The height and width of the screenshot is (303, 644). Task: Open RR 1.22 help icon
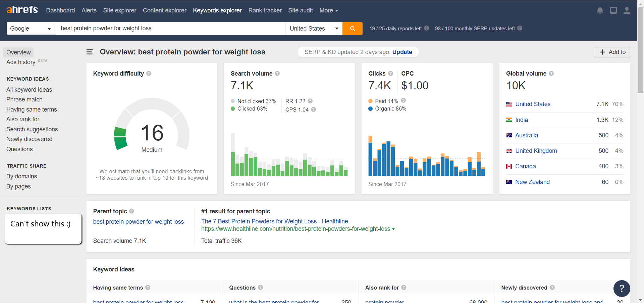[x=310, y=101]
